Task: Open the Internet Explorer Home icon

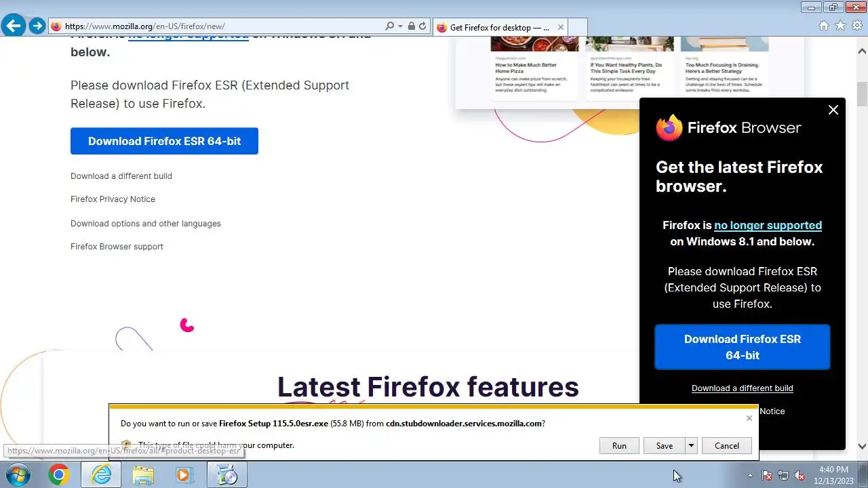Action: pos(824,26)
